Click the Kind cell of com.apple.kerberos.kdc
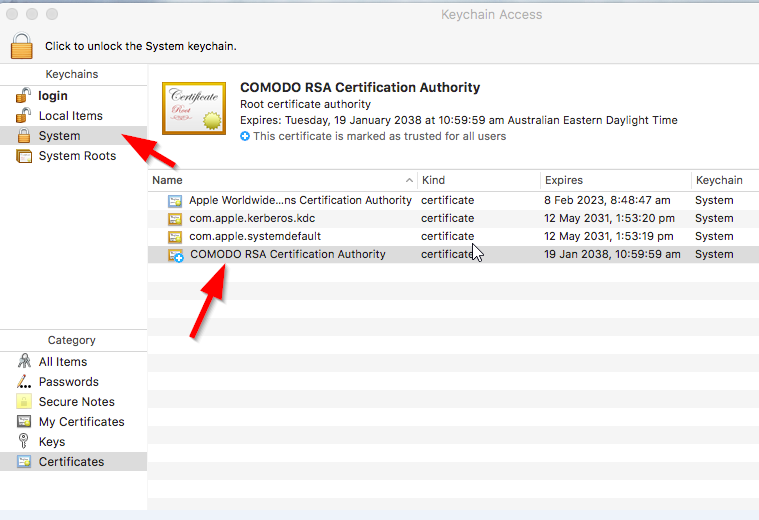759x520 pixels. (447, 218)
